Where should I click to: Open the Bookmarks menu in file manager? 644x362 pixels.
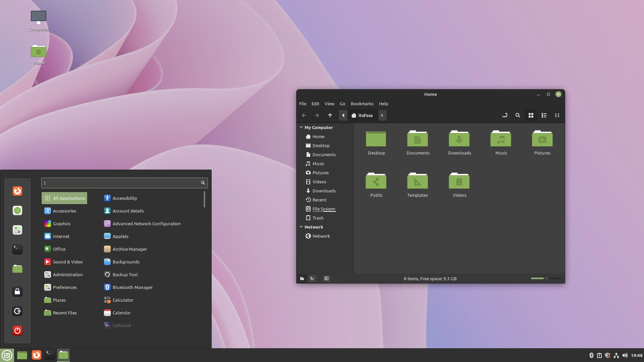[x=362, y=104]
